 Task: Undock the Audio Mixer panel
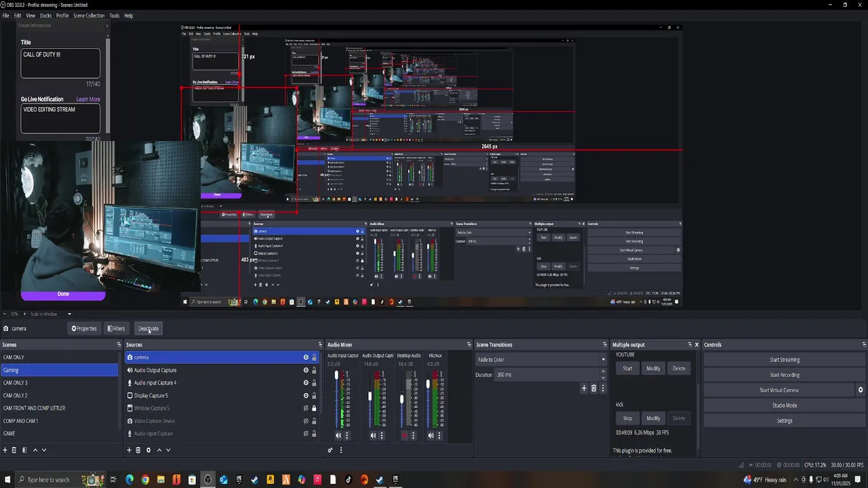(x=469, y=345)
